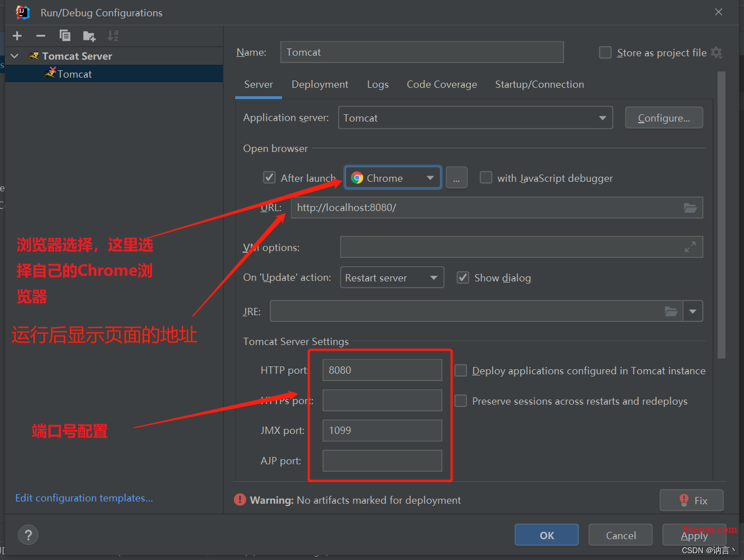This screenshot has height=560, width=744.
Task: Expand the VM options field
Action: (x=690, y=247)
